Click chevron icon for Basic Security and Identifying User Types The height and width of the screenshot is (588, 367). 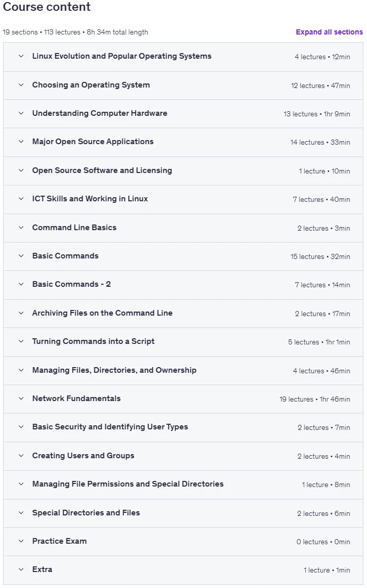(x=21, y=427)
